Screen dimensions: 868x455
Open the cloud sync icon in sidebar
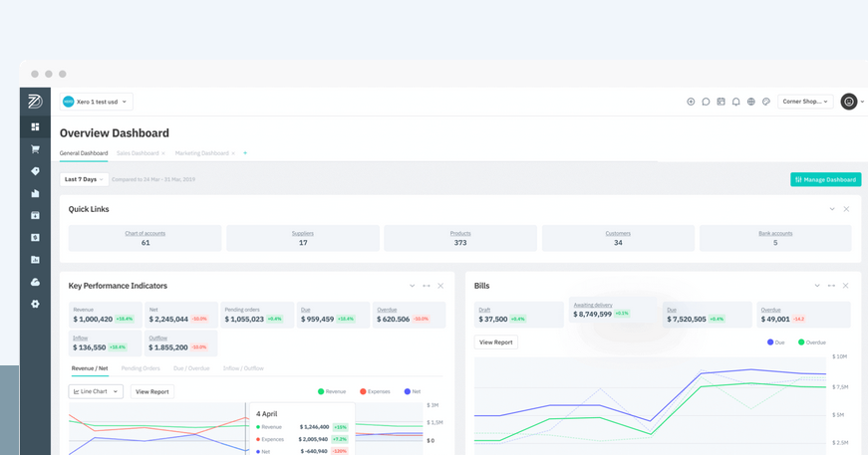tap(35, 282)
